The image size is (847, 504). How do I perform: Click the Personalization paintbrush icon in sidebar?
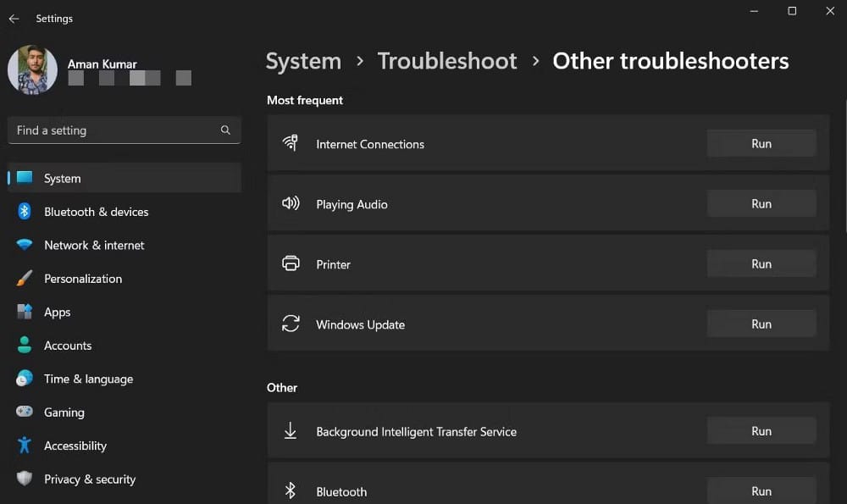coord(23,279)
